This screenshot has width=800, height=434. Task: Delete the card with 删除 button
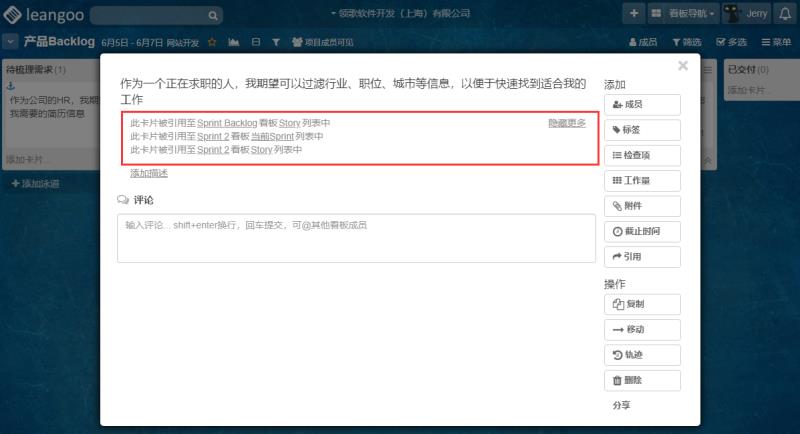tap(642, 380)
